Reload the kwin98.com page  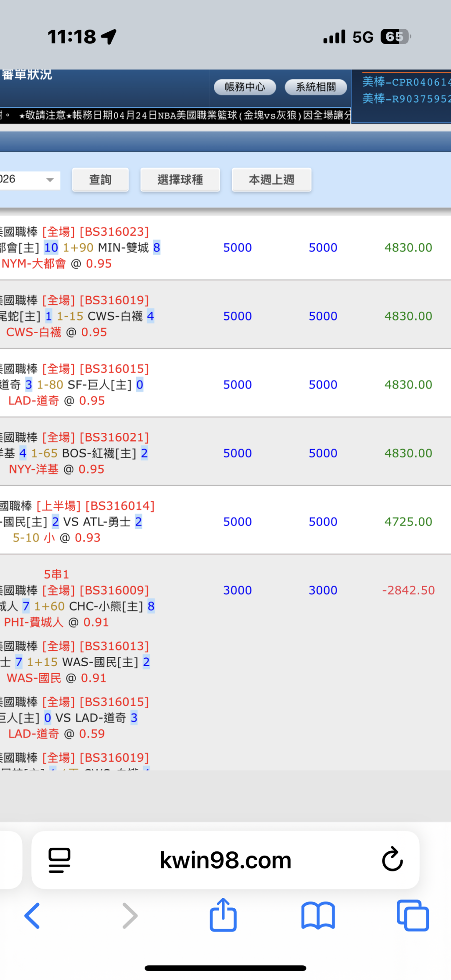[x=392, y=859]
